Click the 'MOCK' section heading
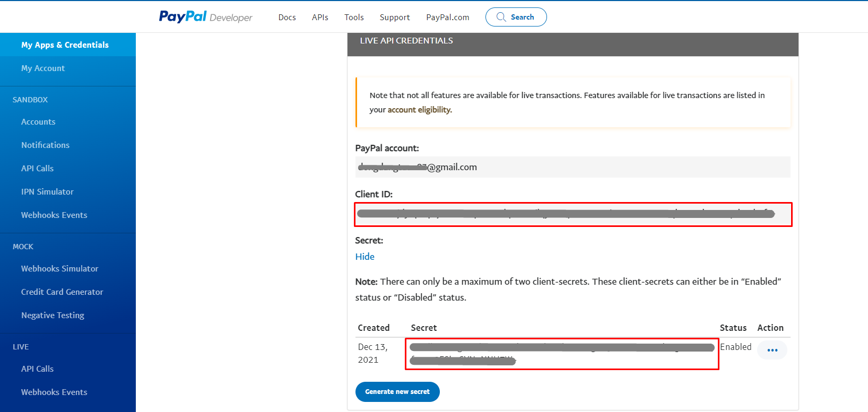The width and height of the screenshot is (868, 412). click(23, 247)
